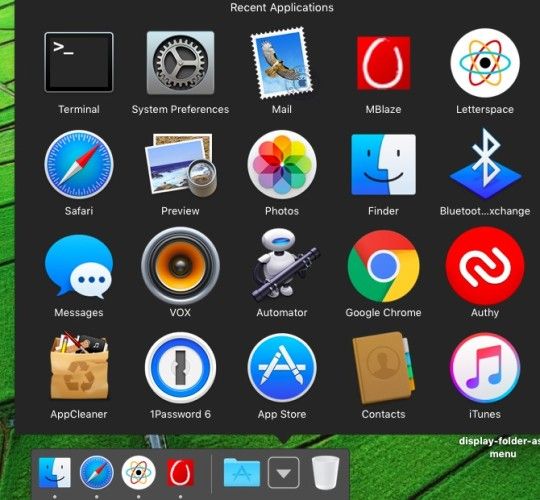Click the Bluetooth File Exchange icon
Viewport: 540px width, 500px height.
pyautogui.click(x=485, y=164)
